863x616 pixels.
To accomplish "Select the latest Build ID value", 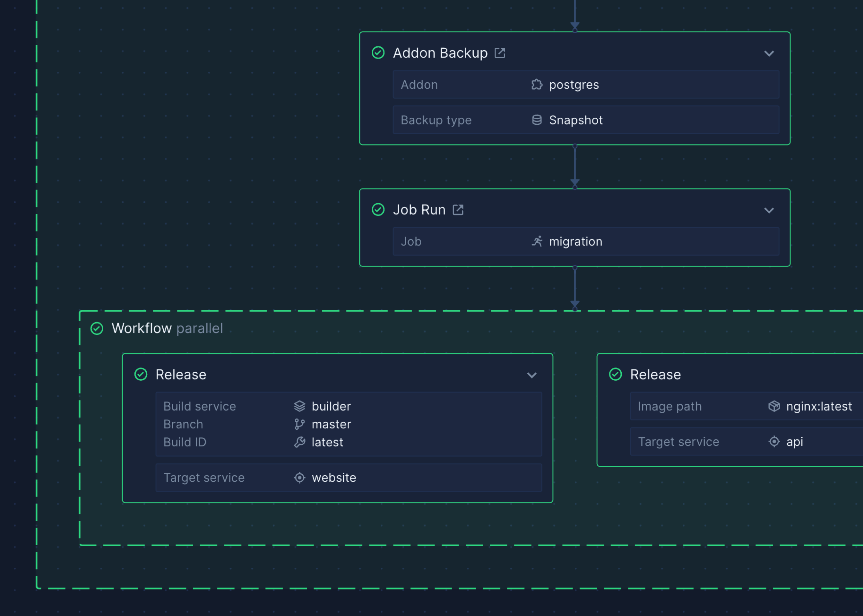I will [x=328, y=442].
